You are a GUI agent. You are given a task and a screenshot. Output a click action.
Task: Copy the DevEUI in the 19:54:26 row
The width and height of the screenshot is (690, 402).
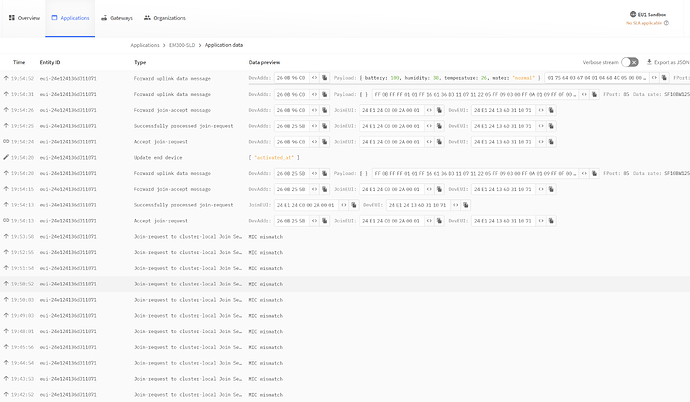[551, 110]
